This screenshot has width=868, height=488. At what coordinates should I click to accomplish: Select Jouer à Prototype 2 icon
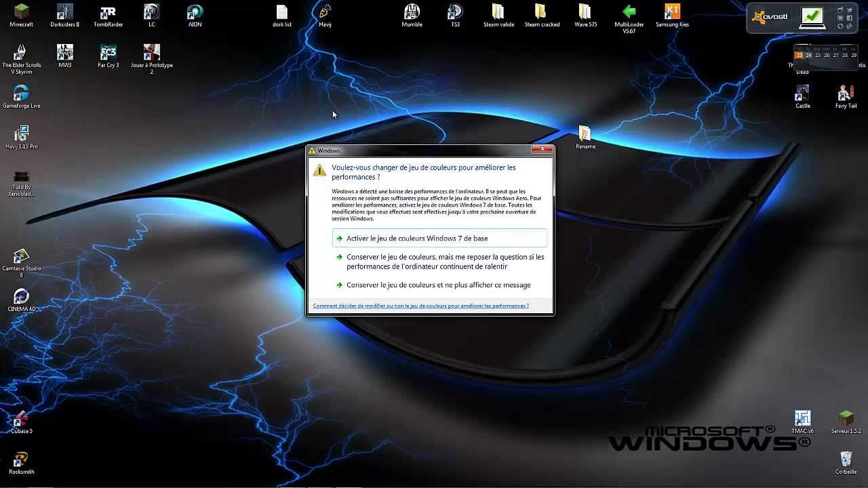[151, 59]
